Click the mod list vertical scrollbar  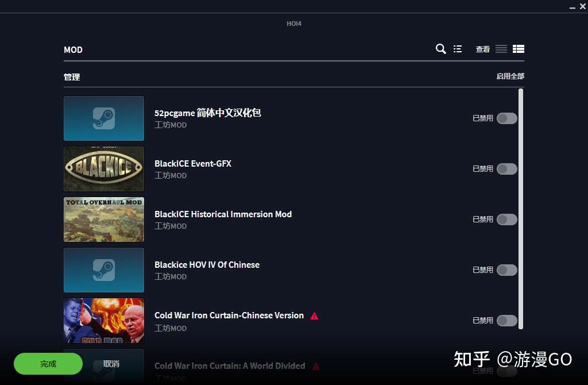pos(520,209)
